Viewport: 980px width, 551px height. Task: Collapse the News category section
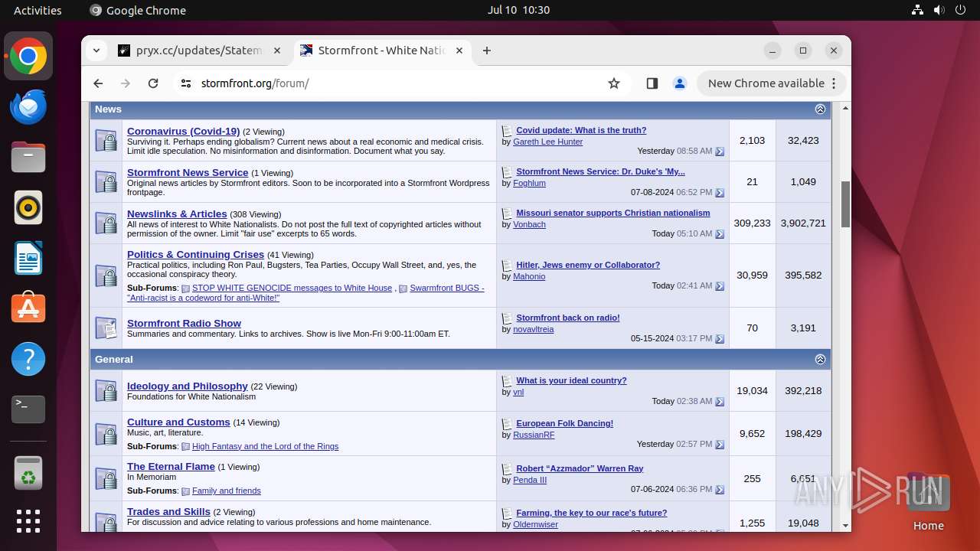coord(820,109)
